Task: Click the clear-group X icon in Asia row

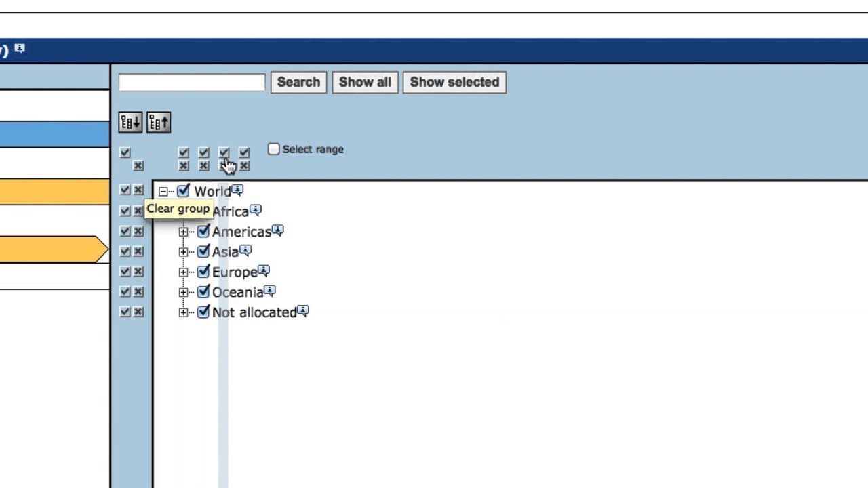Action: point(138,251)
